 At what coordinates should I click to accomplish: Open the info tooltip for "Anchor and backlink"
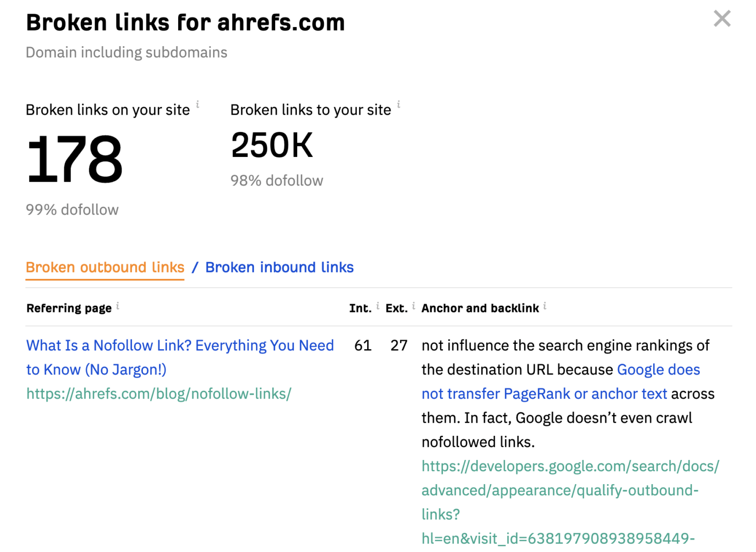(545, 305)
